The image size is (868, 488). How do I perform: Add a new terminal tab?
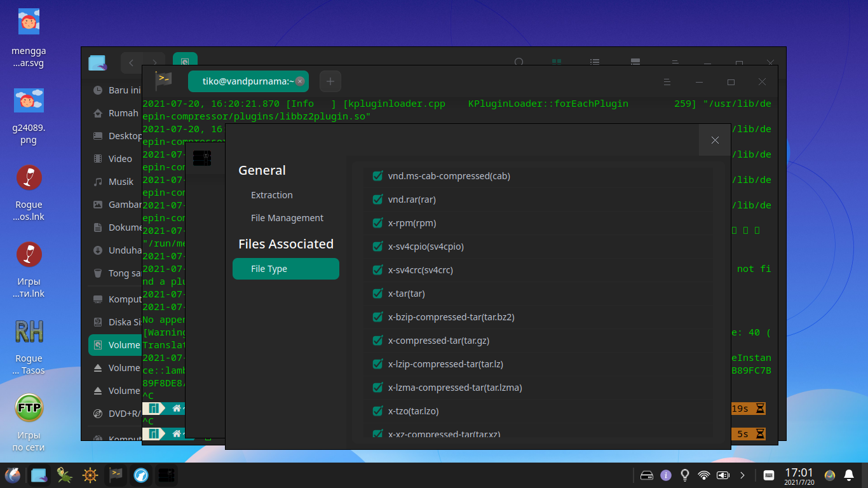pos(330,81)
